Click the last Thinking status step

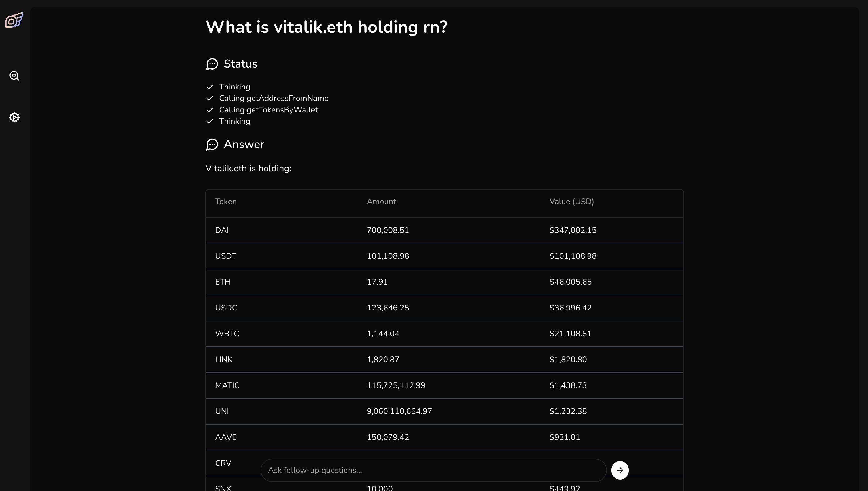tap(234, 121)
